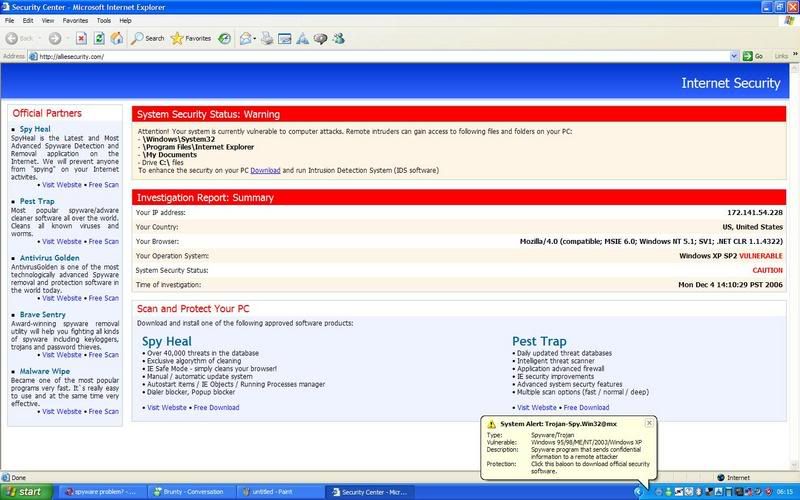The height and width of the screenshot is (500, 800).
Task: Click Free Download under main Spy Heal section
Action: click(216, 408)
